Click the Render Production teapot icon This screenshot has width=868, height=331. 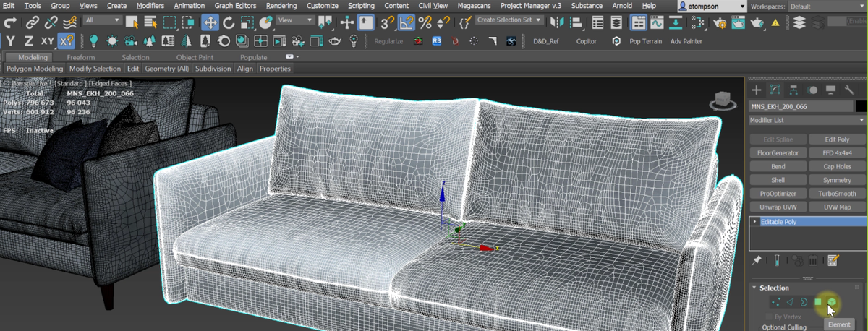coord(758,22)
